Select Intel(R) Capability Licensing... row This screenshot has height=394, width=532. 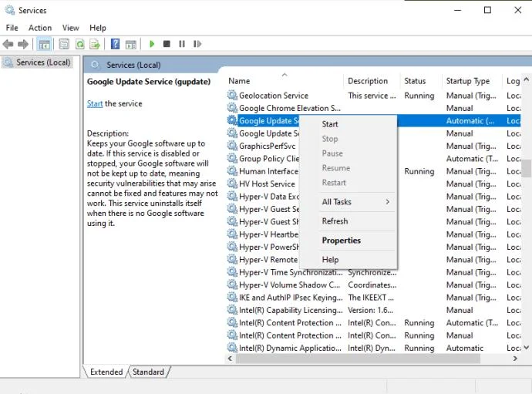(x=373, y=310)
